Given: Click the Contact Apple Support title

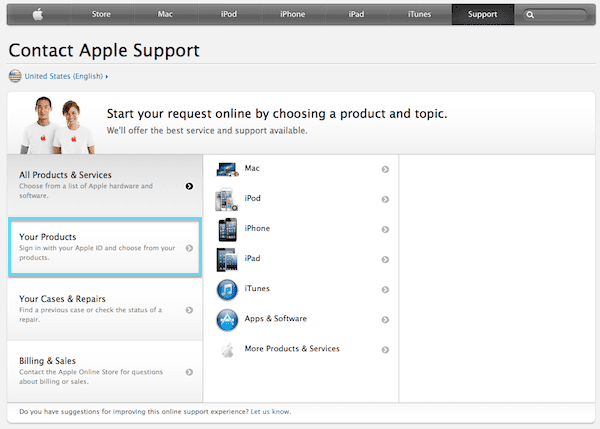Looking at the screenshot, I should coord(104,50).
